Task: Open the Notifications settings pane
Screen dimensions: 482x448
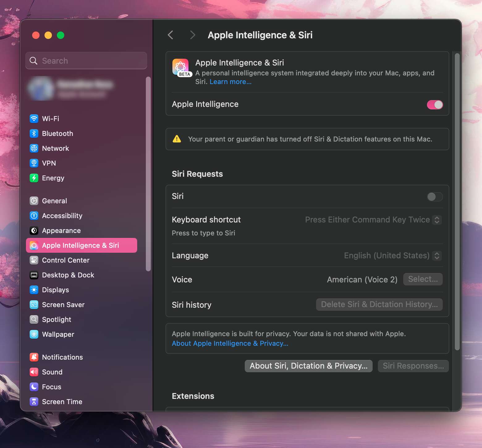Action: 82,357
